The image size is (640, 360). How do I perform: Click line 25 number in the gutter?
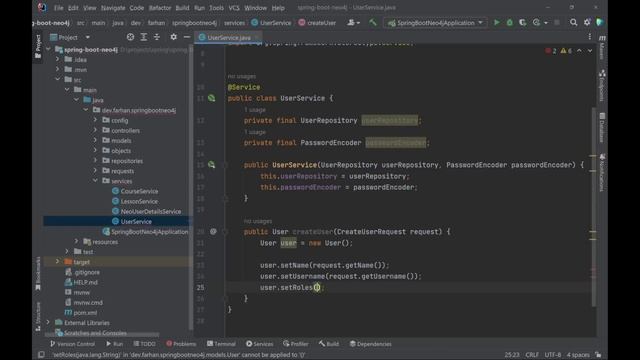click(200, 287)
